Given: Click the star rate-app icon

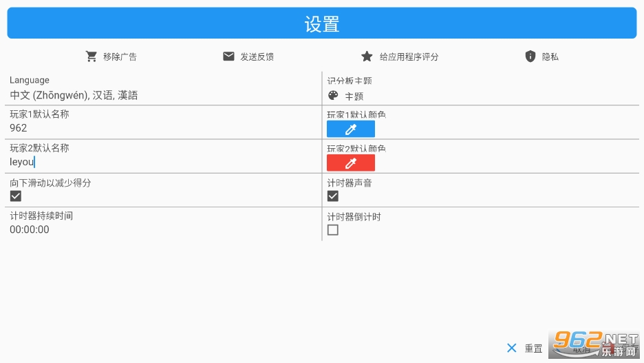Looking at the screenshot, I should (x=367, y=56).
